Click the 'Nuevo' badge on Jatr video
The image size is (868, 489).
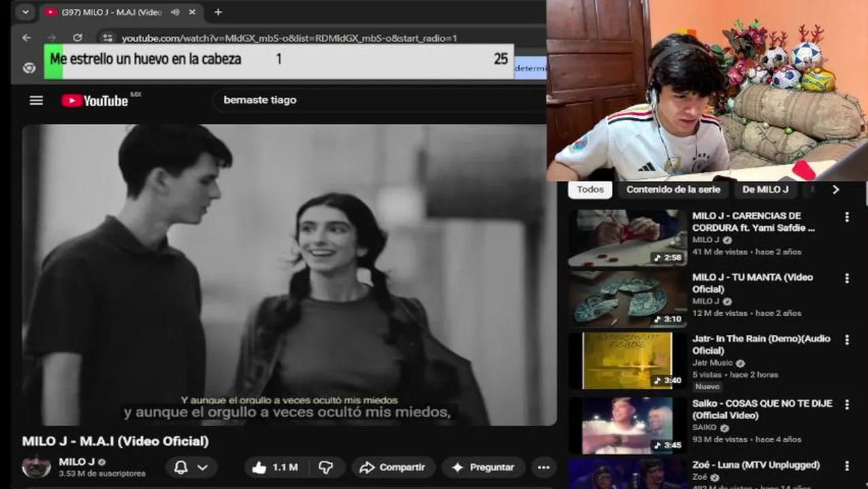(707, 386)
